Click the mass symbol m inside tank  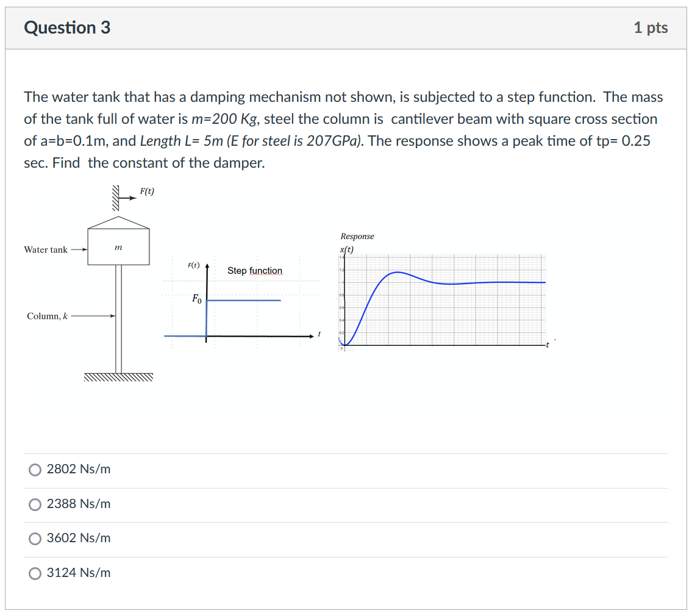pyautogui.click(x=118, y=246)
